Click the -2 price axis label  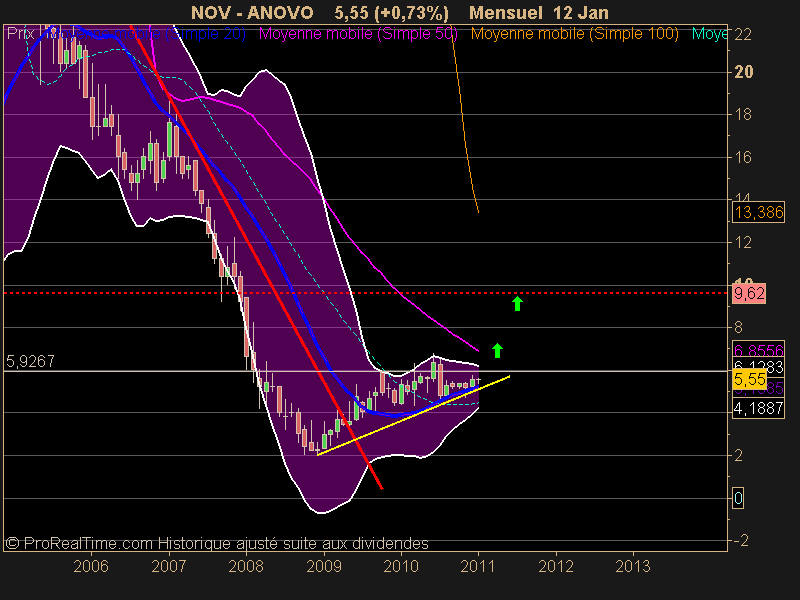[x=740, y=540]
